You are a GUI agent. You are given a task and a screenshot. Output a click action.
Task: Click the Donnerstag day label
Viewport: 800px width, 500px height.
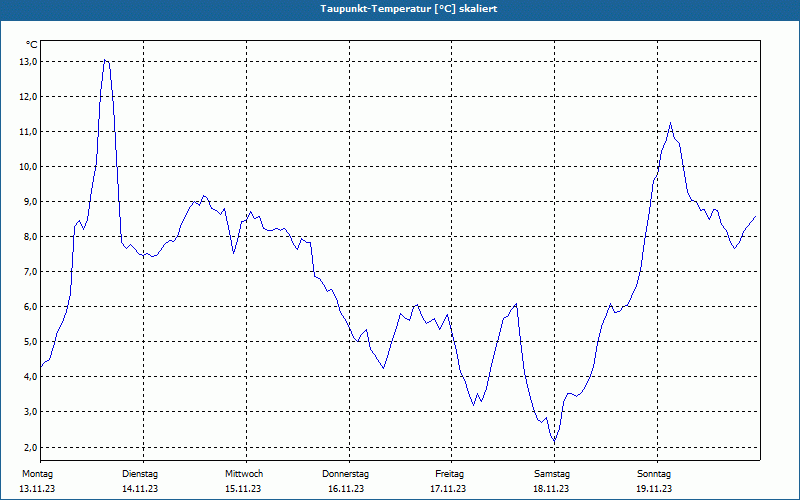coord(345,474)
